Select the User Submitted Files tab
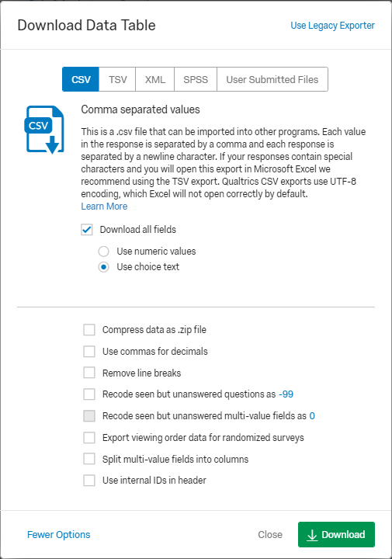The width and height of the screenshot is (392, 559). [272, 79]
